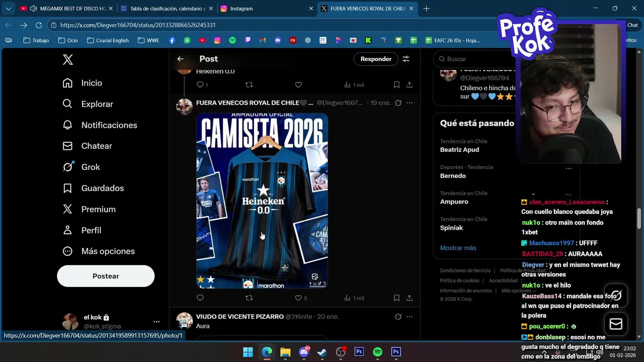
Task: Open Notificaciones in the sidebar
Action: (100, 125)
